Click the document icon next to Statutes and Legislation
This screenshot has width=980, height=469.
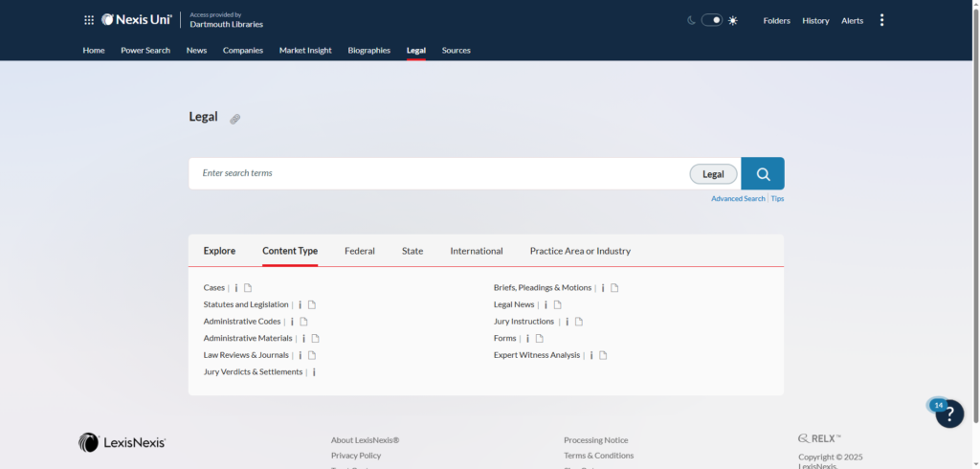312,305
